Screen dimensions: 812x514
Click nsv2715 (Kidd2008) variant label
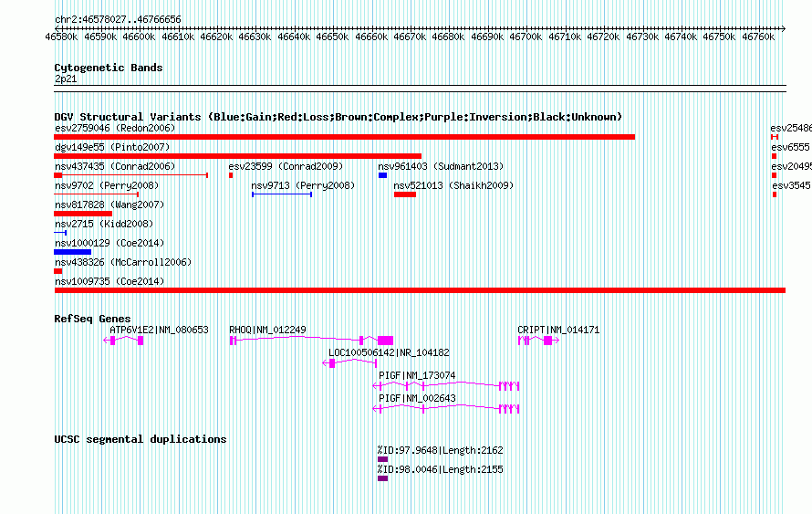tap(104, 224)
